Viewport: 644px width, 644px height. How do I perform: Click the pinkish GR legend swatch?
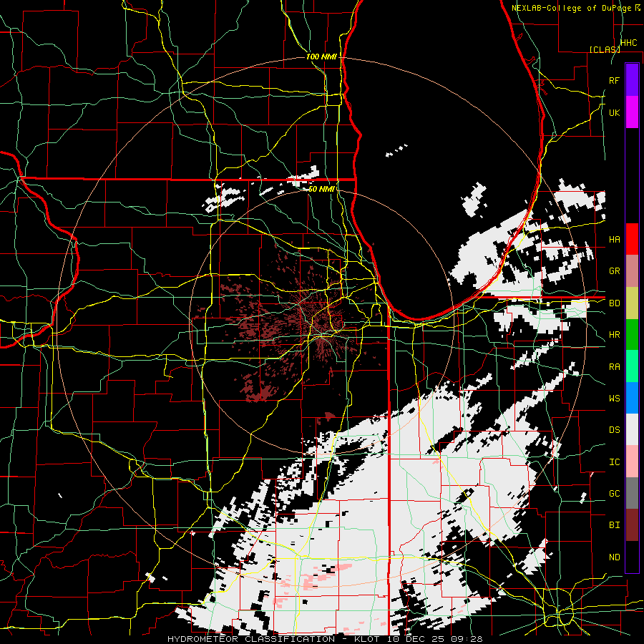coord(632,270)
